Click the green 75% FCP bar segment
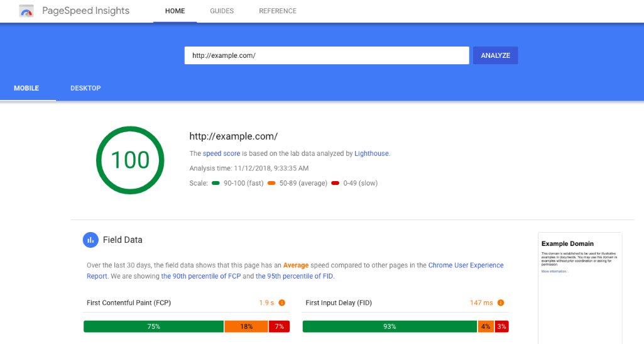Screen dimensions: 644x344 153,326
